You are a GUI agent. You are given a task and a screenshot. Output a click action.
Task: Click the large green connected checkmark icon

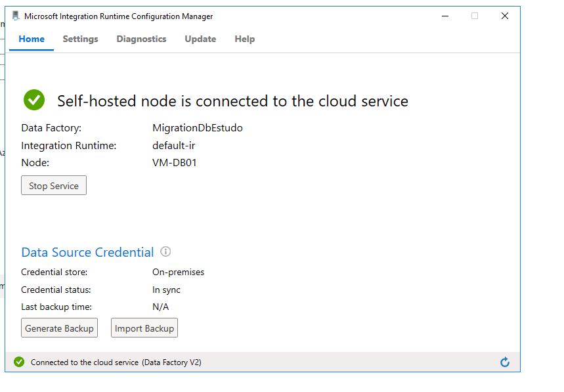[x=34, y=100]
